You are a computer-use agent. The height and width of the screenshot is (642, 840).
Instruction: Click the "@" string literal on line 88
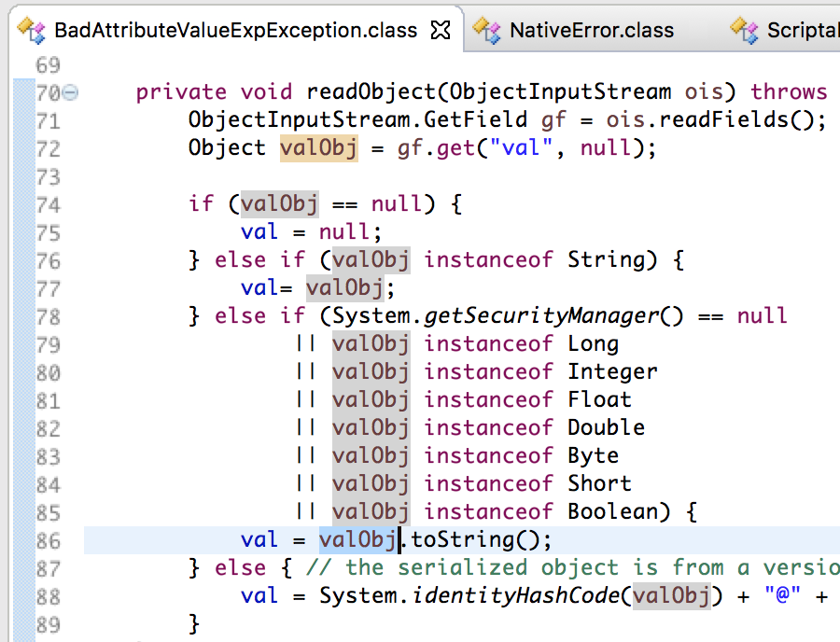[x=782, y=595]
